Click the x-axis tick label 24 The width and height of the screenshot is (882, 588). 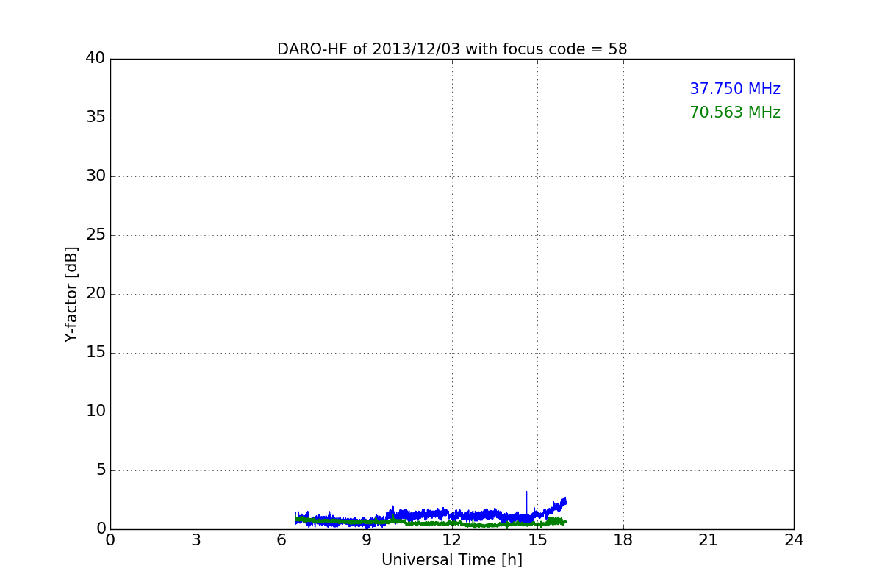pos(794,540)
